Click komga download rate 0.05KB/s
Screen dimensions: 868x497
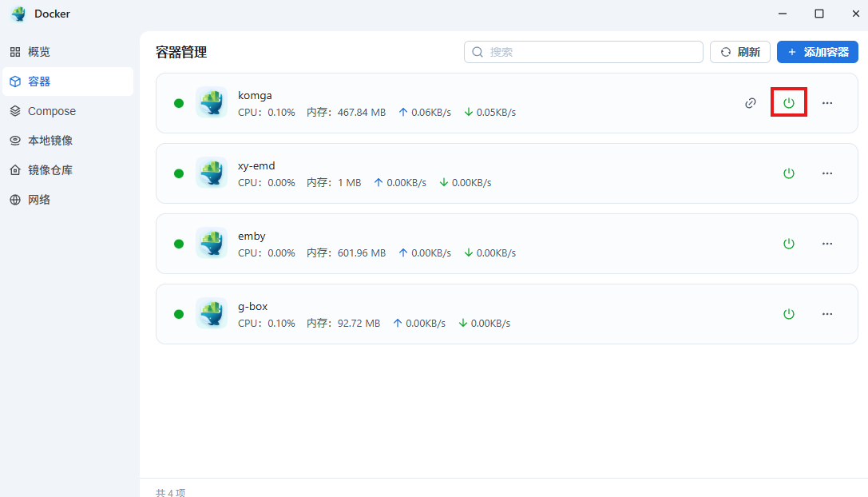tap(496, 113)
